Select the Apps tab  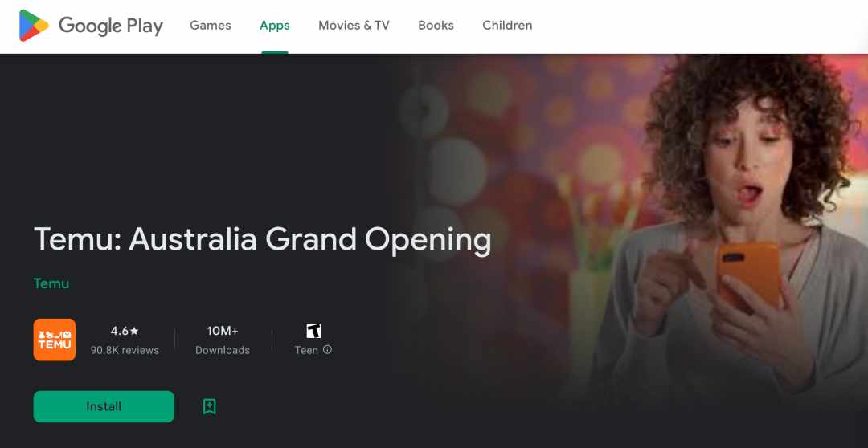[275, 26]
